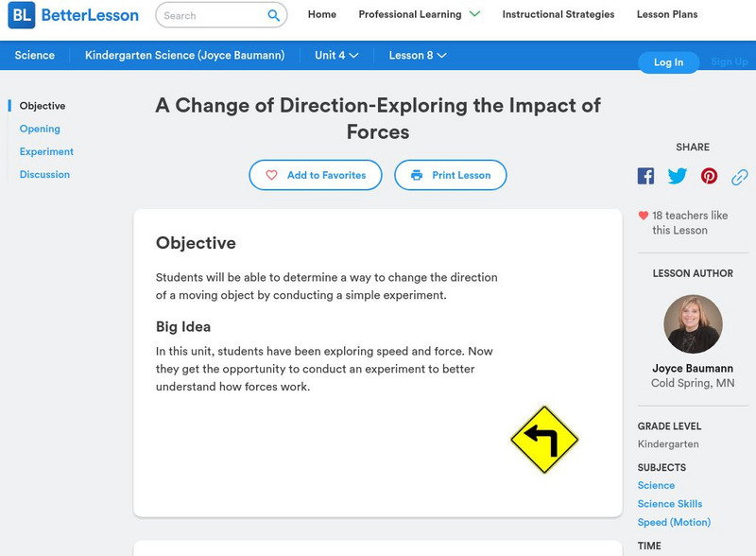Open Lesson Plans menu item

click(667, 15)
